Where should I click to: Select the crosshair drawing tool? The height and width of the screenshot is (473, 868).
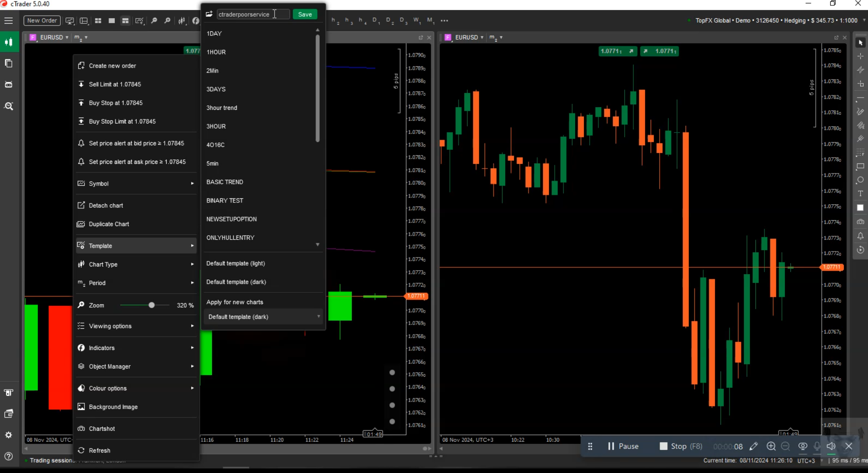point(860,56)
